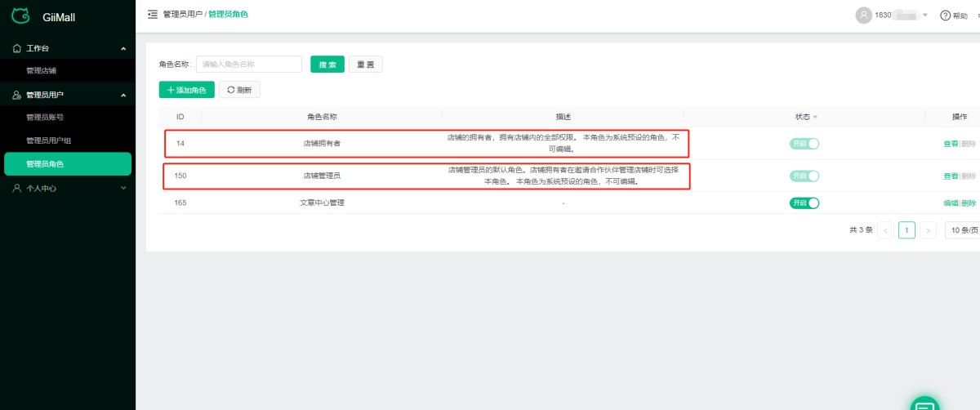This screenshot has height=410, width=980.
Task: Open help via the question mark icon
Action: coord(946,16)
